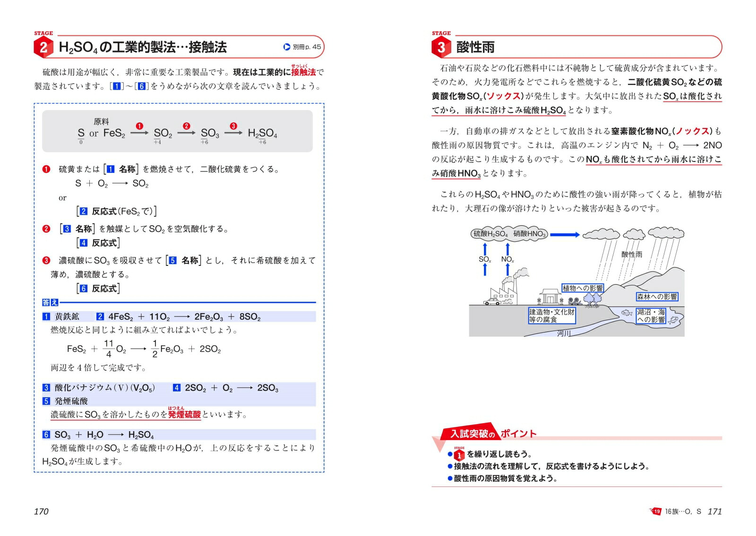Click the 答え answer section label
This screenshot has height=536, width=756.
(50, 302)
